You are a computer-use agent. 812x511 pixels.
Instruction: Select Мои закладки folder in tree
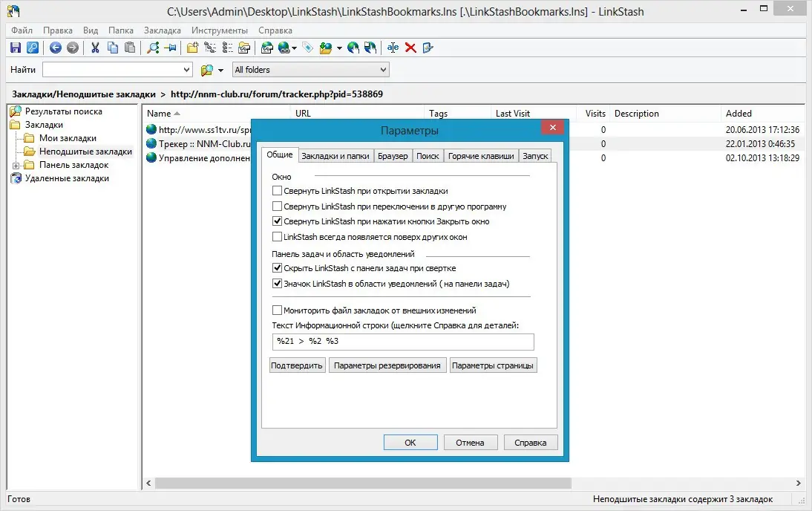pyautogui.click(x=68, y=138)
